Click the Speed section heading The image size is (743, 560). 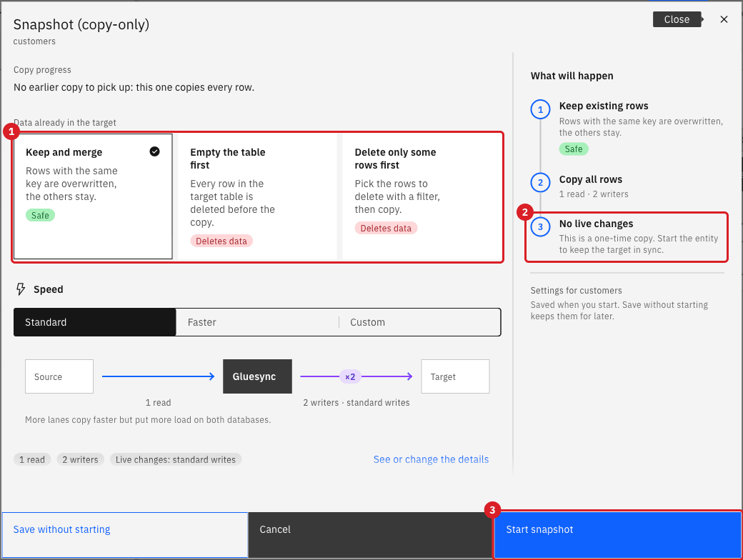pos(49,289)
